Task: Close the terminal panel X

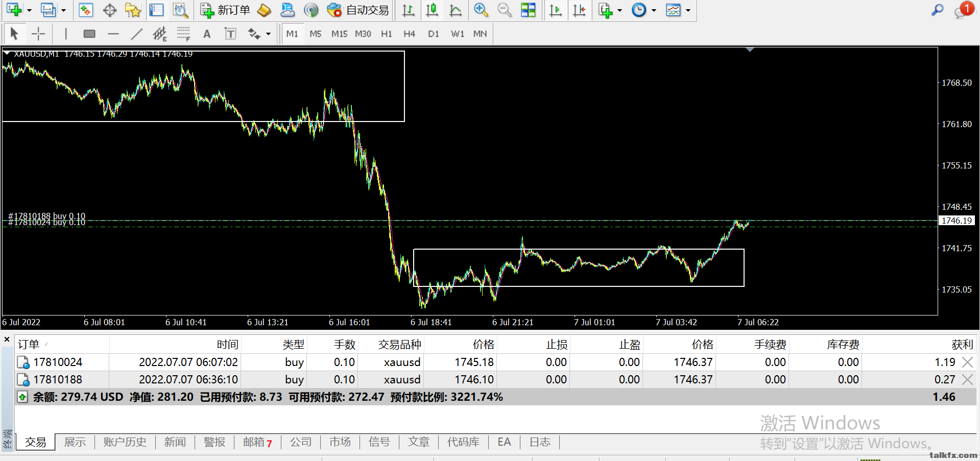Action: point(7,339)
